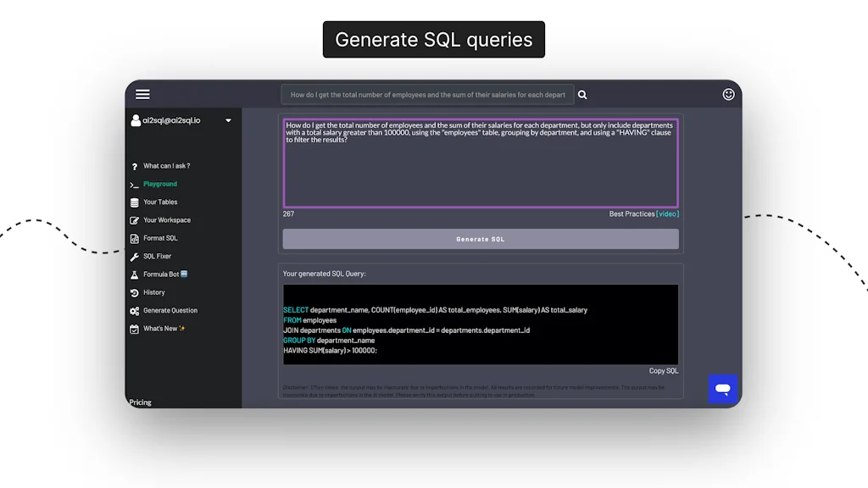The width and height of the screenshot is (868, 488).
Task: Click inside the top search bar
Action: (x=428, y=94)
